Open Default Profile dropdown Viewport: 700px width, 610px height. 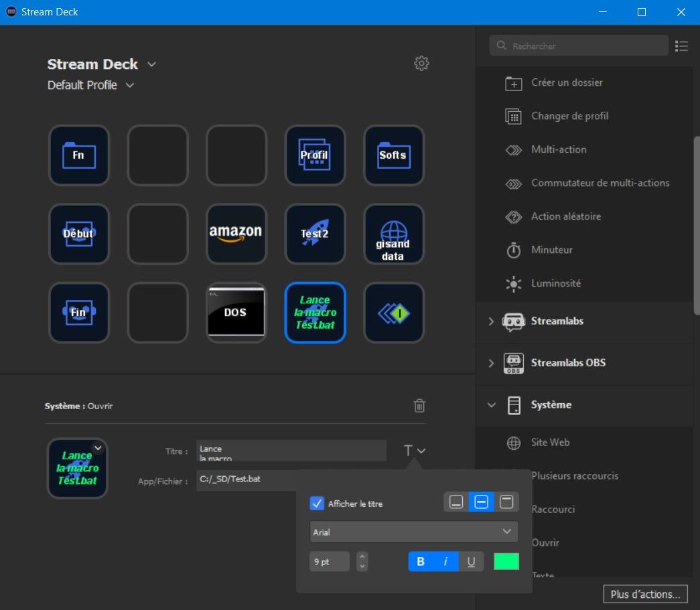[130, 85]
